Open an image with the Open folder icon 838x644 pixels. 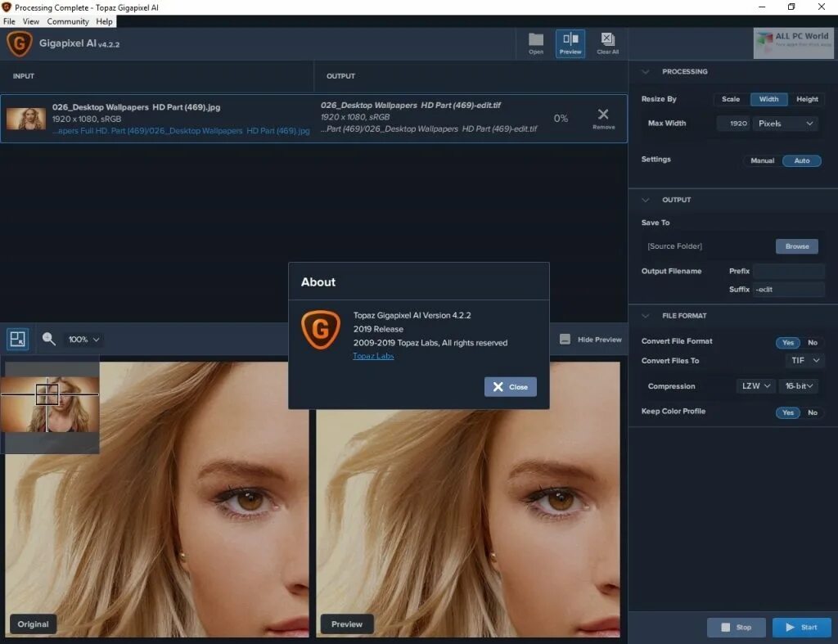(535, 43)
